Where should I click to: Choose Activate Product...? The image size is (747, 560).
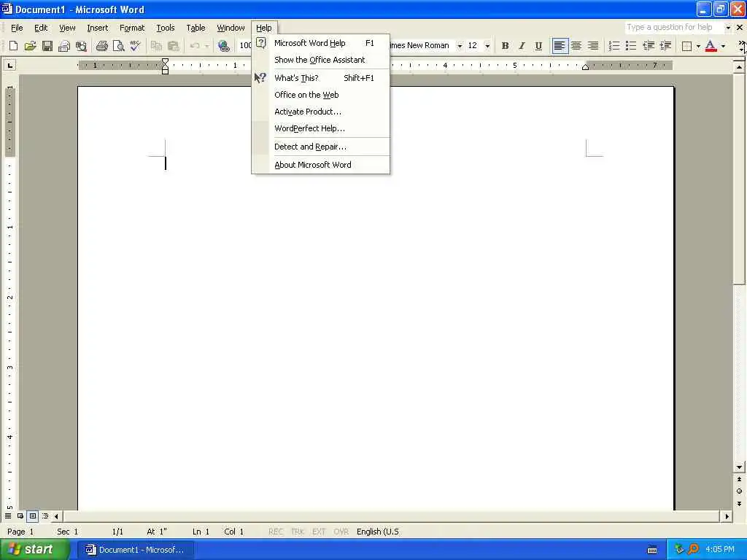[321, 112]
